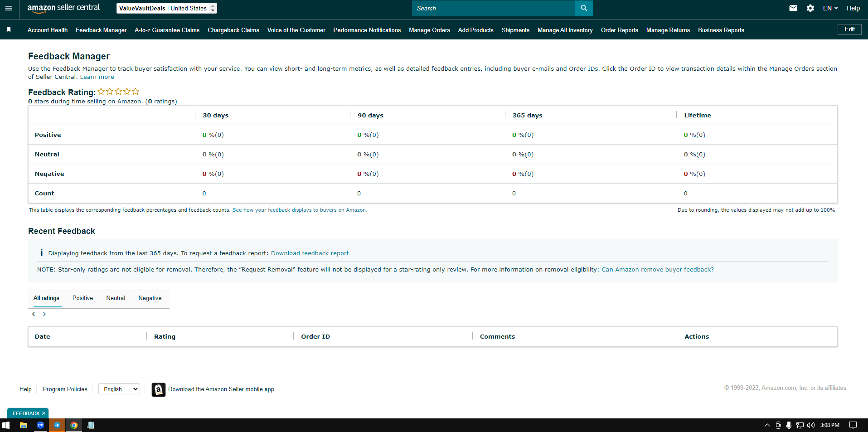Go to next feedback page arrow
This screenshot has width=868, height=432.
pyautogui.click(x=44, y=314)
